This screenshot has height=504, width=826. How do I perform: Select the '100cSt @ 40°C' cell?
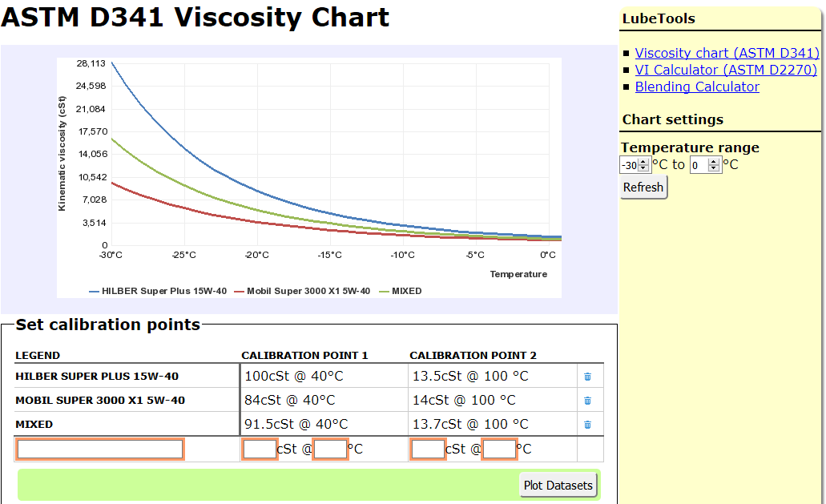[x=324, y=377]
